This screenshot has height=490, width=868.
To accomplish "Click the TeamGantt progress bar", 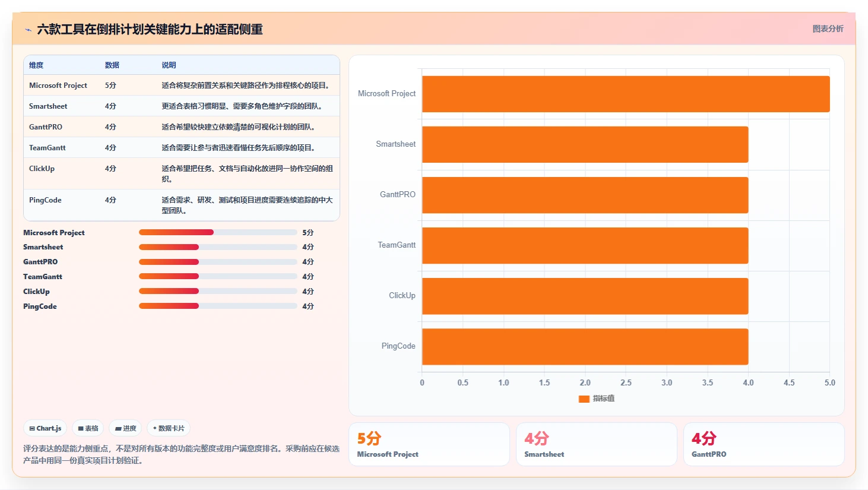I will (x=218, y=276).
